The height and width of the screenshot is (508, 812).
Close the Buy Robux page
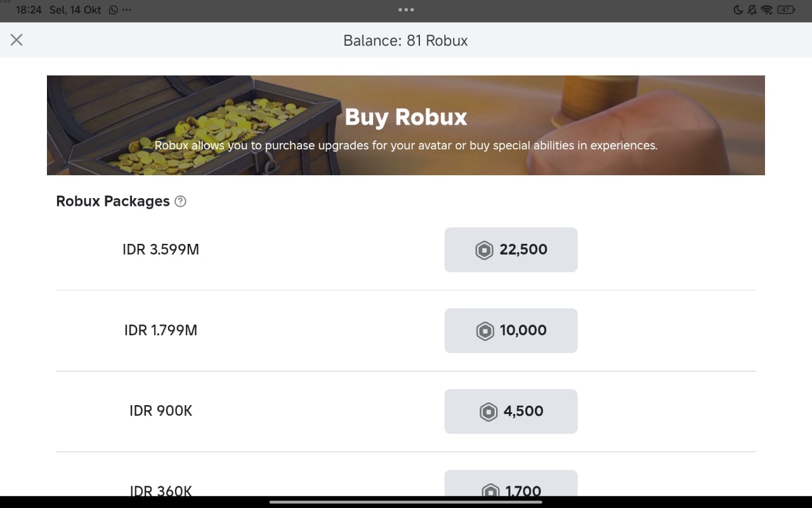[x=16, y=40]
